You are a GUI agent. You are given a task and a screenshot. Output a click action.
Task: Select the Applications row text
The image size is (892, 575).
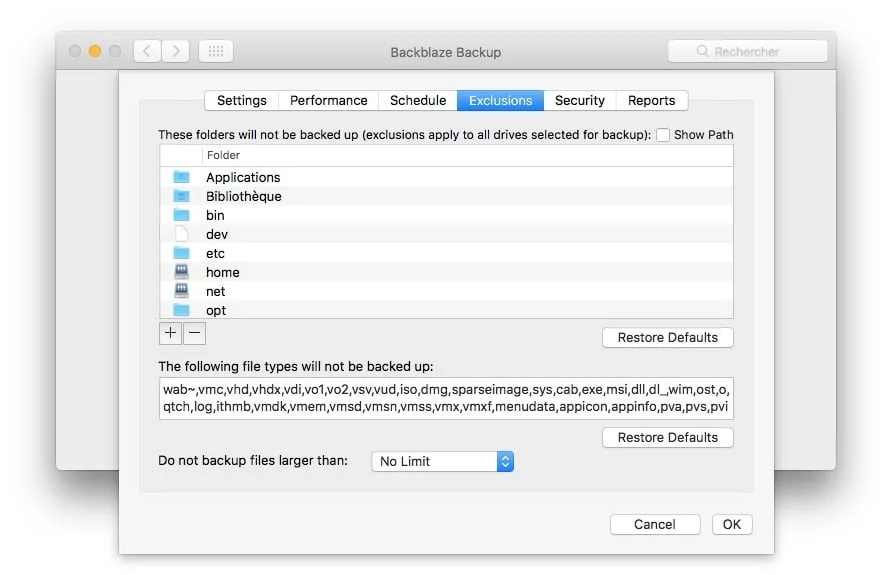pyautogui.click(x=243, y=177)
